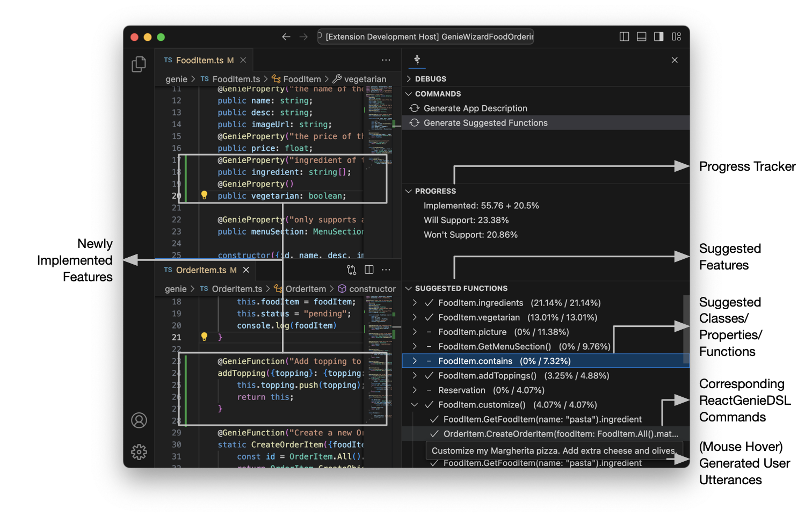Open the Accounts icon in activity bar
Screen dimensions: 812x517
(139, 420)
